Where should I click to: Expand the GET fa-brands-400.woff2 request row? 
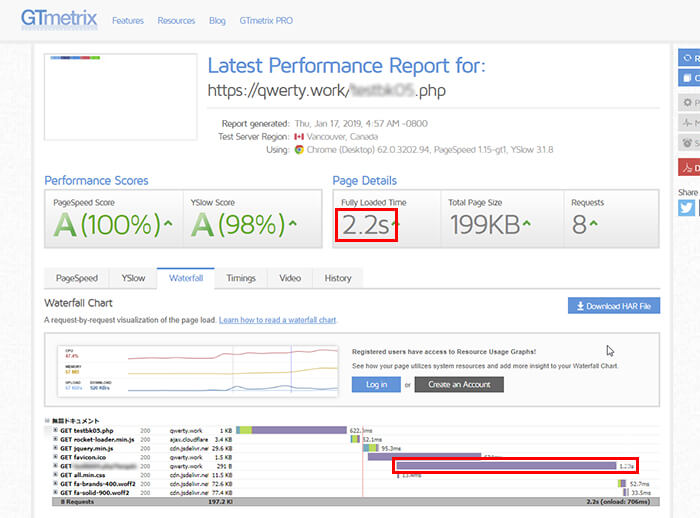[55, 484]
